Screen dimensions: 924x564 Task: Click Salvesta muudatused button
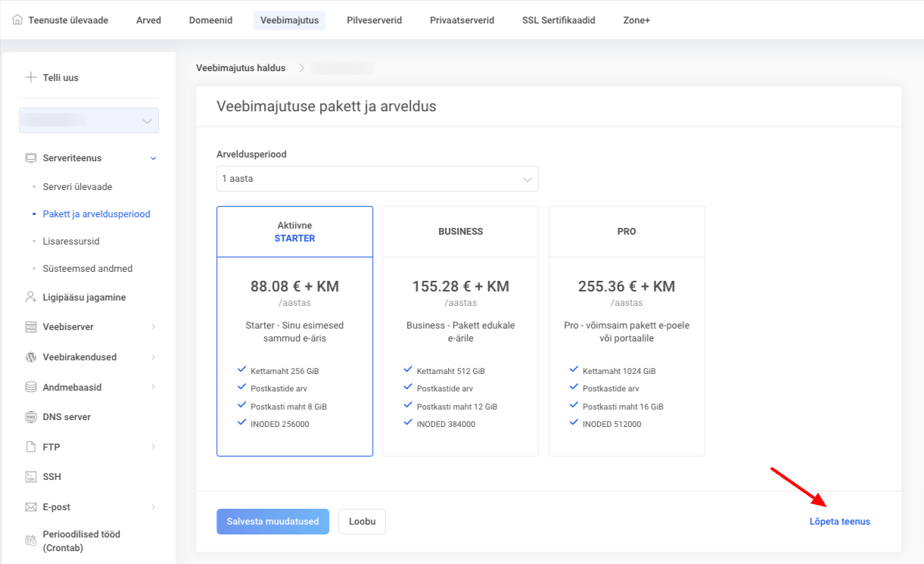[x=272, y=522]
